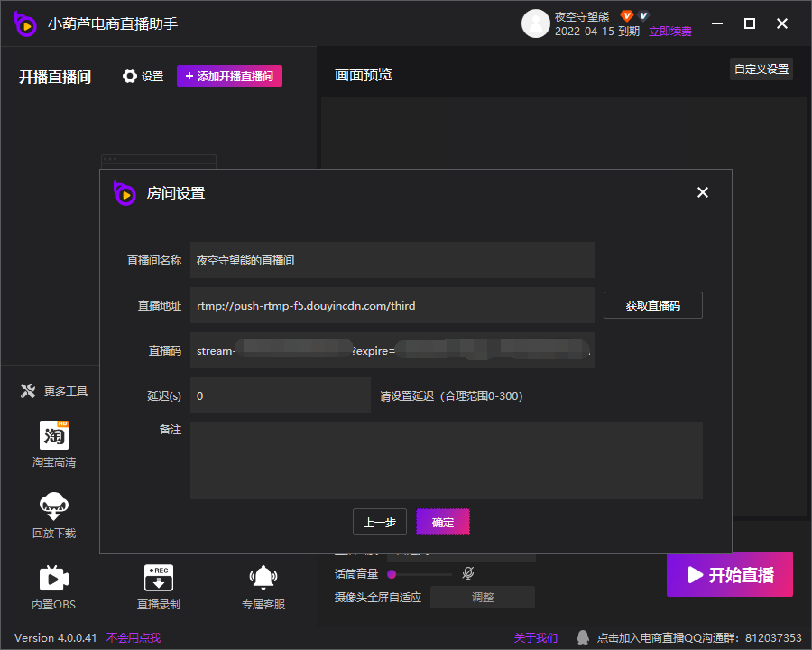Click the 备注 text area

tap(446, 460)
